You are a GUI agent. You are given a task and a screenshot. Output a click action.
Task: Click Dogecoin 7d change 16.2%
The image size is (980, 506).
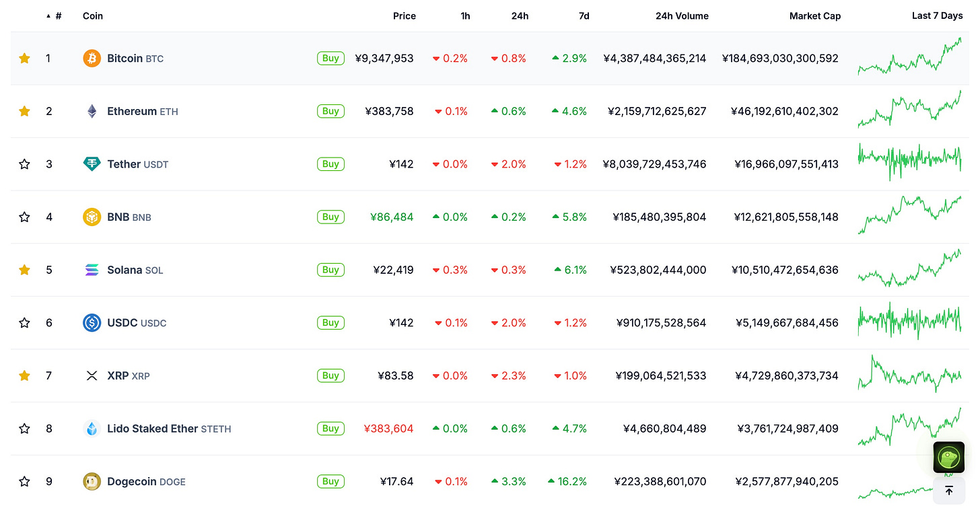click(x=567, y=482)
